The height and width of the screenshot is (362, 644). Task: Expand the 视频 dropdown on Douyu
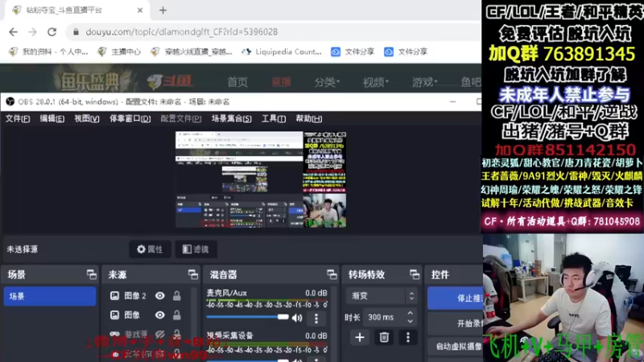coord(375,82)
